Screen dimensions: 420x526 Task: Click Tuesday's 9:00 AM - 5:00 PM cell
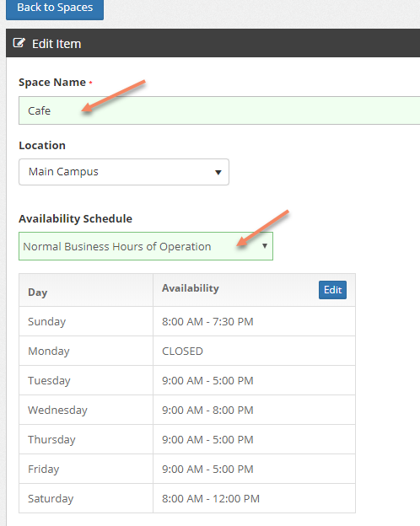tap(254, 380)
